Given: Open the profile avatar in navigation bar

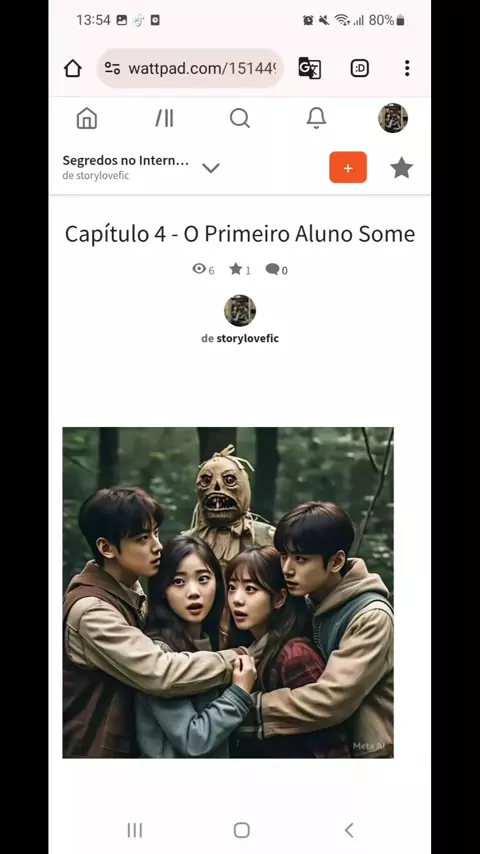Looking at the screenshot, I should 393,118.
